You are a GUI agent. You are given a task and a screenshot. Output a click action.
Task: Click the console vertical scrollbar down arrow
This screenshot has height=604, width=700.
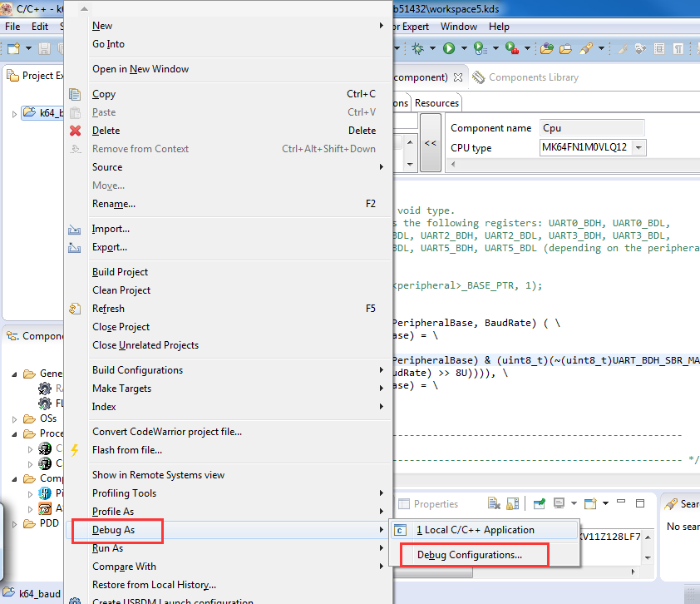(648, 558)
